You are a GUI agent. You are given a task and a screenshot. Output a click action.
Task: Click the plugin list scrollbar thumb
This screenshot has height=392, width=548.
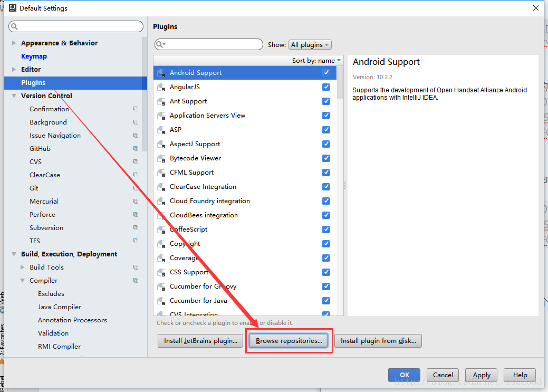[x=340, y=82]
